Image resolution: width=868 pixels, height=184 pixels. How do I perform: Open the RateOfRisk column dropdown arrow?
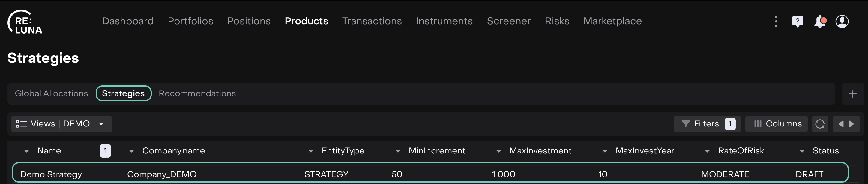point(707,151)
